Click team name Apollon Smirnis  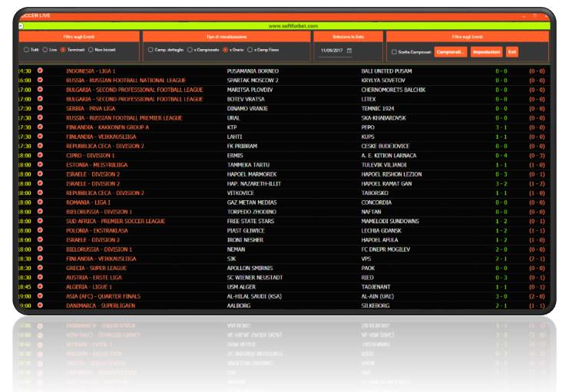250,268
